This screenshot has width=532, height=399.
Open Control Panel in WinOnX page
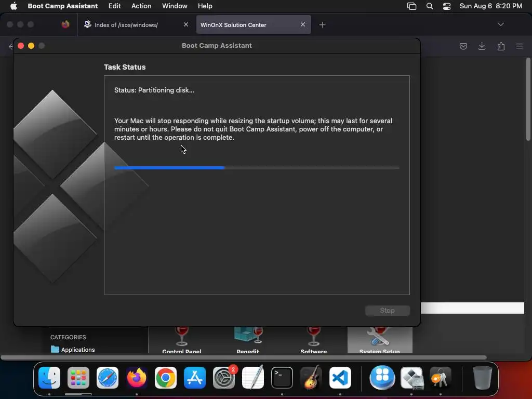(181, 340)
